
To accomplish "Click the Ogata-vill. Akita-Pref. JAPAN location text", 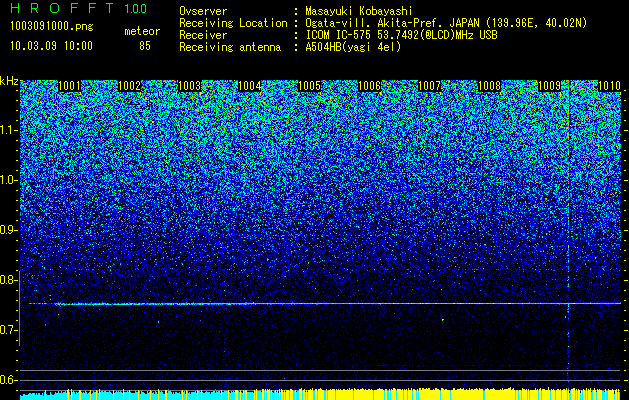I will pyautogui.click(x=446, y=23).
